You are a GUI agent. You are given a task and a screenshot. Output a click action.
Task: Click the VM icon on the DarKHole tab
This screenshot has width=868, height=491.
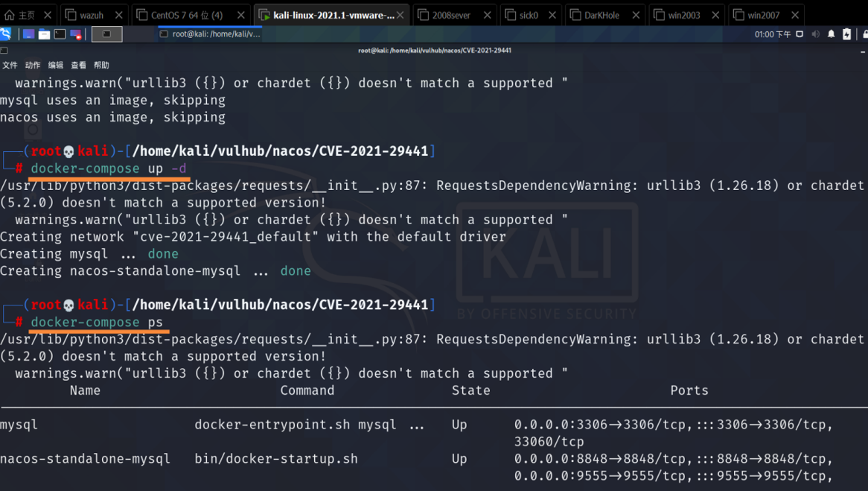[575, 15]
